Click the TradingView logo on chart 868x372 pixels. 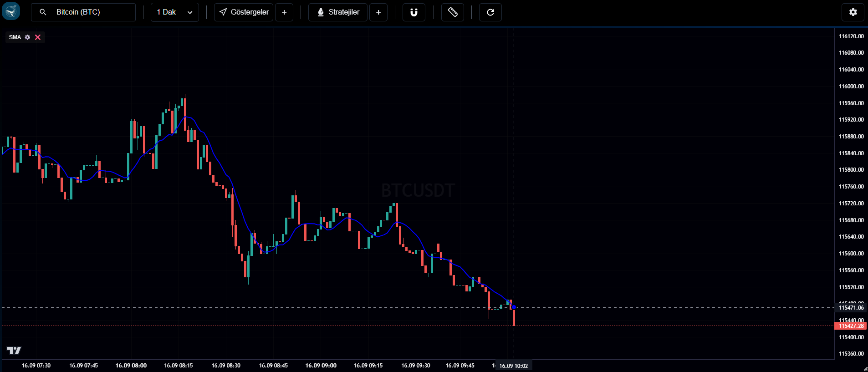tap(14, 350)
